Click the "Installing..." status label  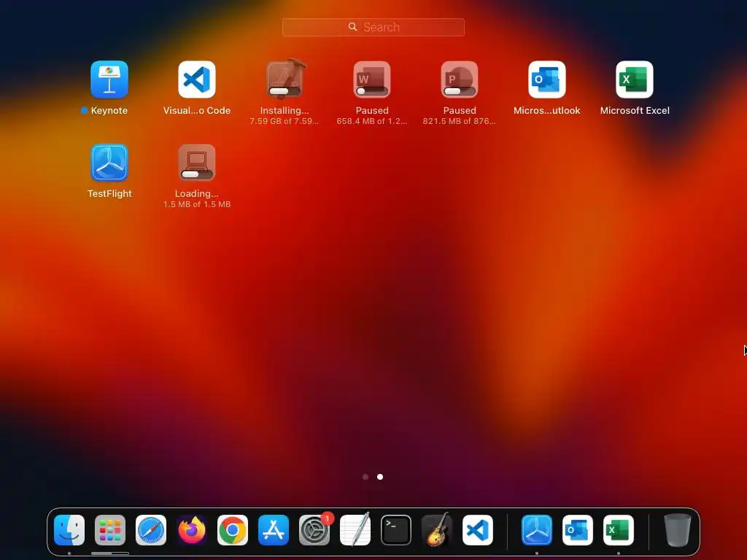click(x=285, y=111)
